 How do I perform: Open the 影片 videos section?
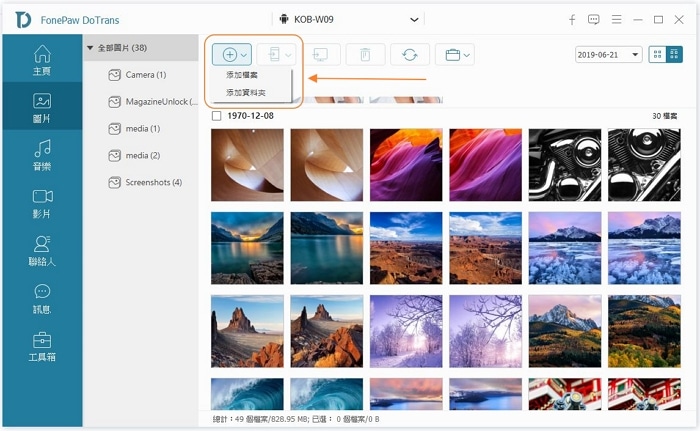(42, 203)
